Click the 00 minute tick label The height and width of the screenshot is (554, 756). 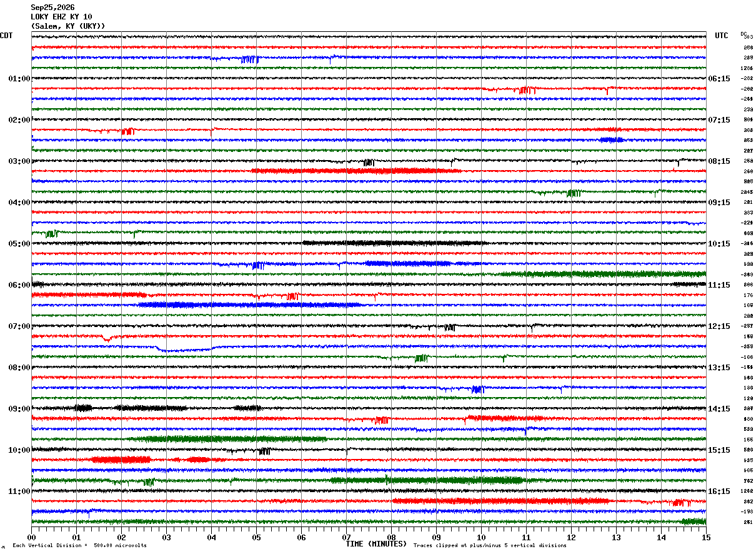click(x=31, y=537)
